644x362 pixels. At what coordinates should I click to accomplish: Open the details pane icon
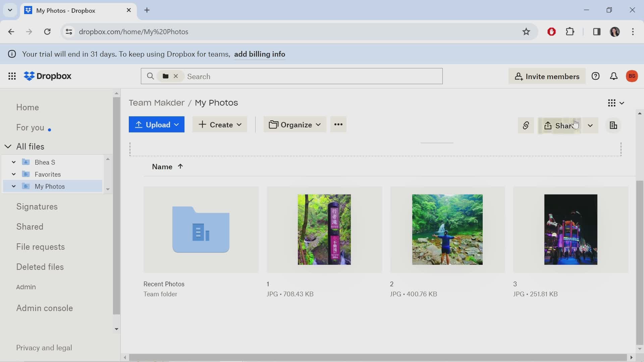613,125
